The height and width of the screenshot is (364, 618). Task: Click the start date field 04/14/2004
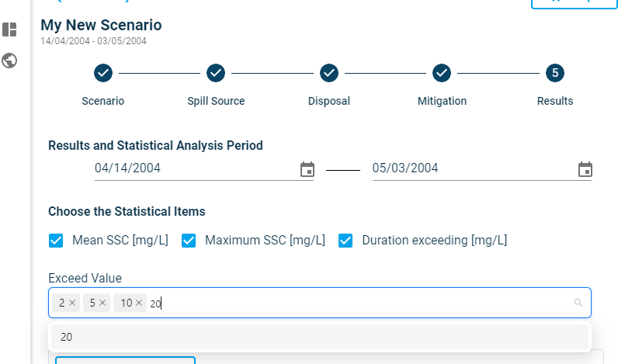(194, 168)
